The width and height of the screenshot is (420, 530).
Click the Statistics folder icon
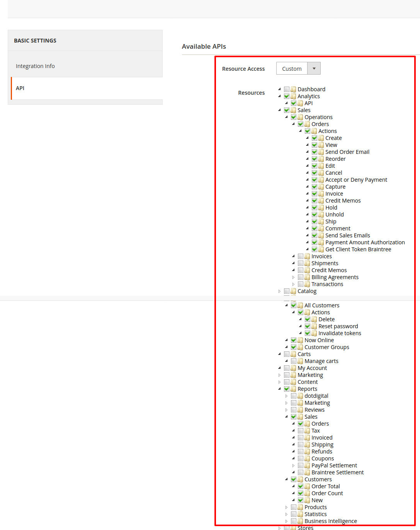(300, 514)
